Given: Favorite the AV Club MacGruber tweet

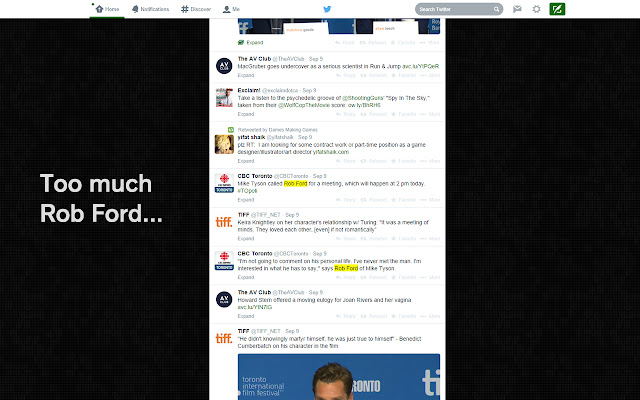Looking at the screenshot, I should tap(403, 75).
